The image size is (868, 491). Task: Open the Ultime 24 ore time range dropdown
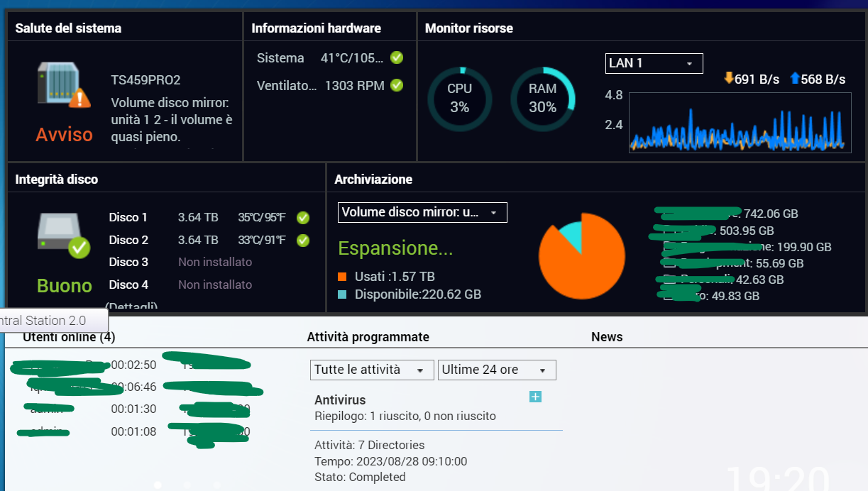tap(496, 370)
